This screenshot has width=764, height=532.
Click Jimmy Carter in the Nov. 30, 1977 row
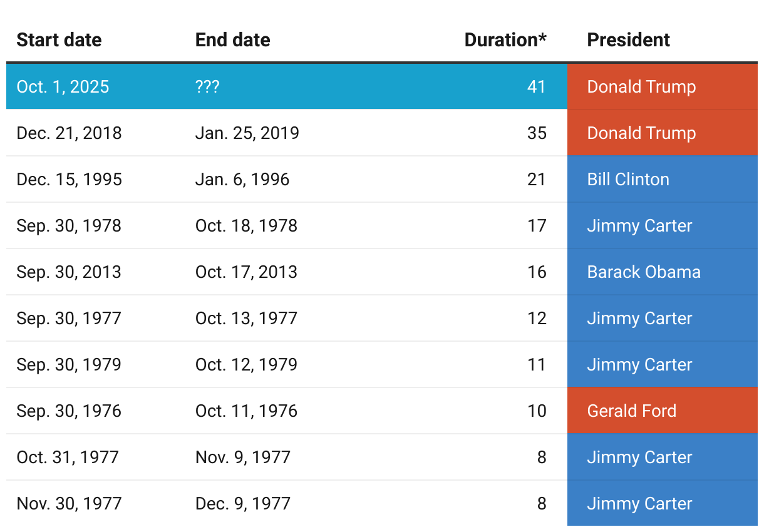[639, 504]
